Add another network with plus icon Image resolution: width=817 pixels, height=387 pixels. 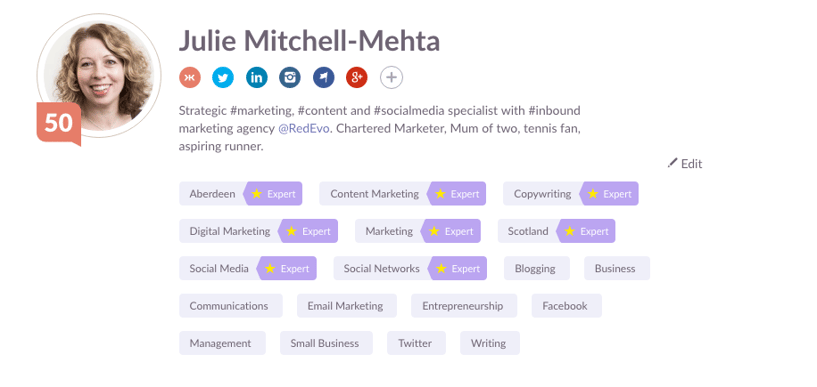[x=391, y=78]
